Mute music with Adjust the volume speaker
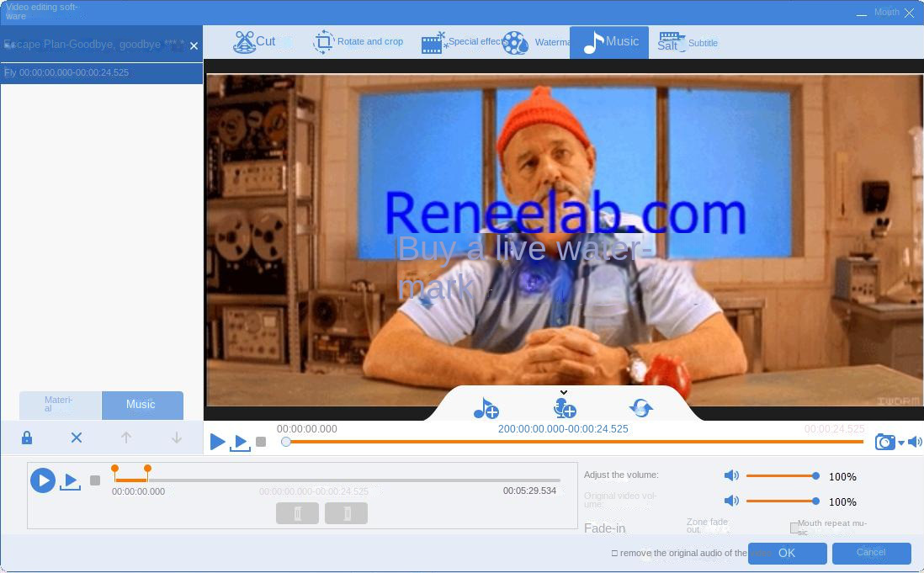The width and height of the screenshot is (924, 573). coord(731,476)
